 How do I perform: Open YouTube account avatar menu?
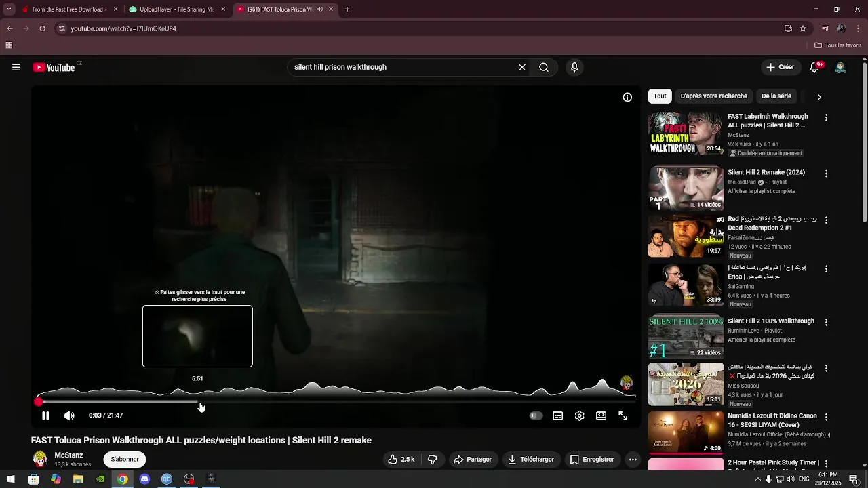[x=840, y=67]
